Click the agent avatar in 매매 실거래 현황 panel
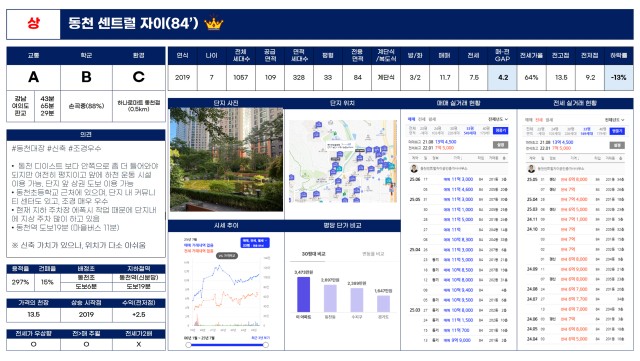Screen dimensions: 640x361 [x=413, y=168]
